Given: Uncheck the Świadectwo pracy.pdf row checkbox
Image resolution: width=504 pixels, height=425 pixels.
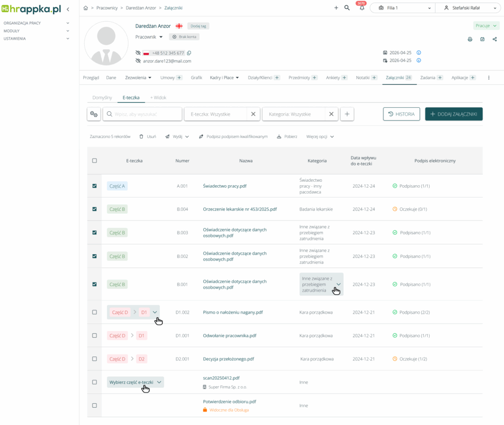Looking at the screenshot, I should (94, 186).
